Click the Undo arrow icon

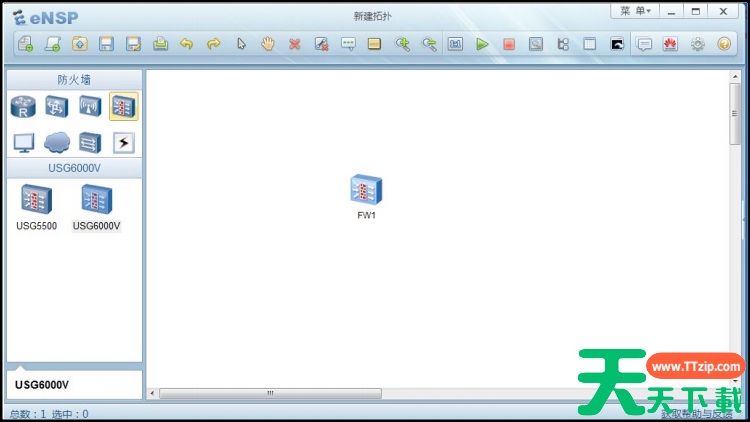(x=186, y=44)
